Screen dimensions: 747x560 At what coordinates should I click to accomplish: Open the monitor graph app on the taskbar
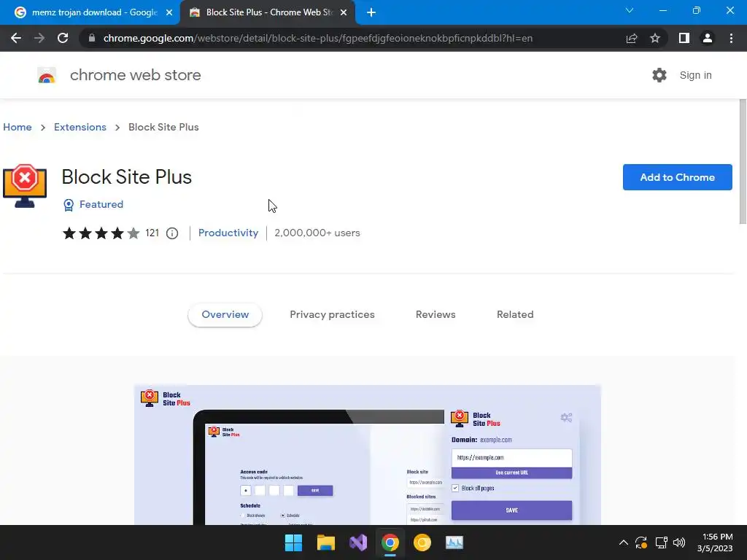pos(454,542)
